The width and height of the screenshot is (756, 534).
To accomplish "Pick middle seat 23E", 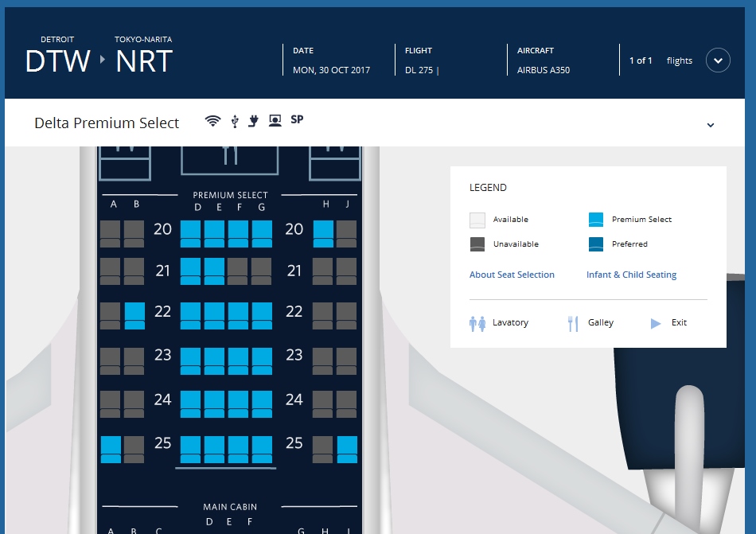I will coord(215,360).
